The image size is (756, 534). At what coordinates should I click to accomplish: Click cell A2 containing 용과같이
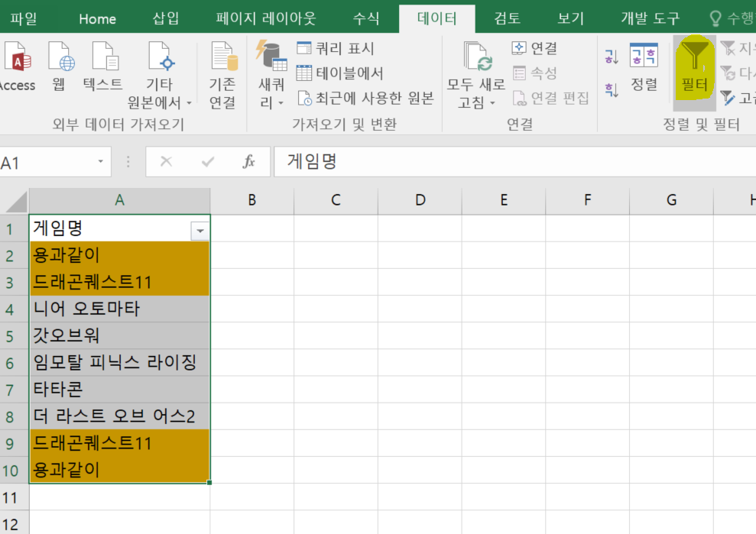pos(119,255)
